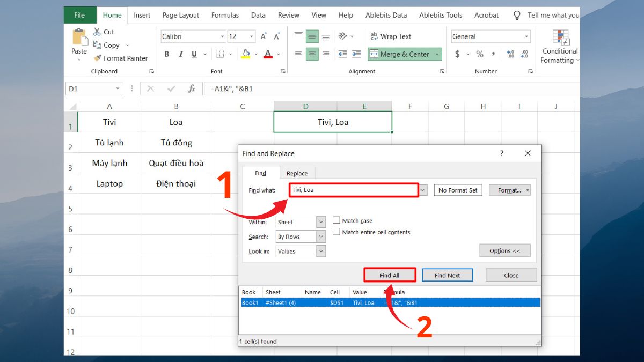This screenshot has height=362, width=644.
Task: Apply Top Align to cell
Action: (x=298, y=36)
